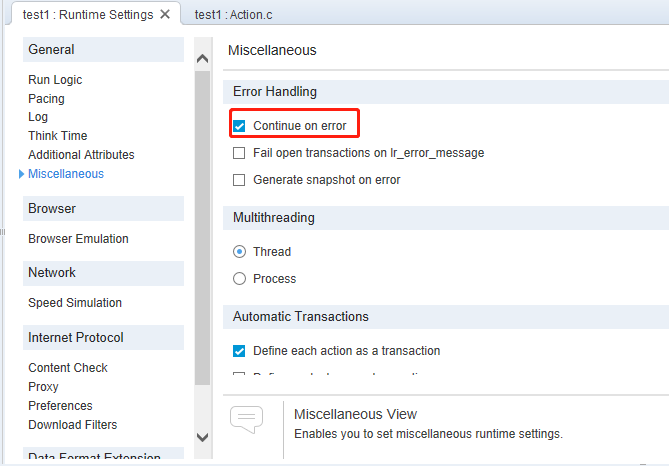669x466 pixels.
Task: Click the sidebar scroll down arrow
Action: (x=203, y=437)
